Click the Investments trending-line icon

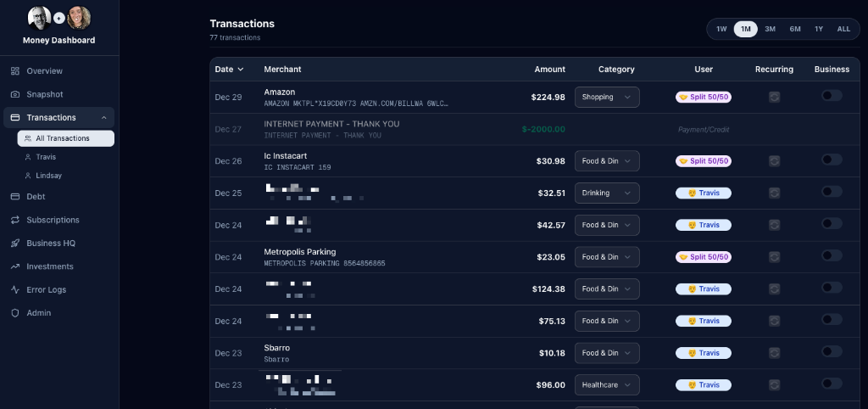(x=15, y=266)
